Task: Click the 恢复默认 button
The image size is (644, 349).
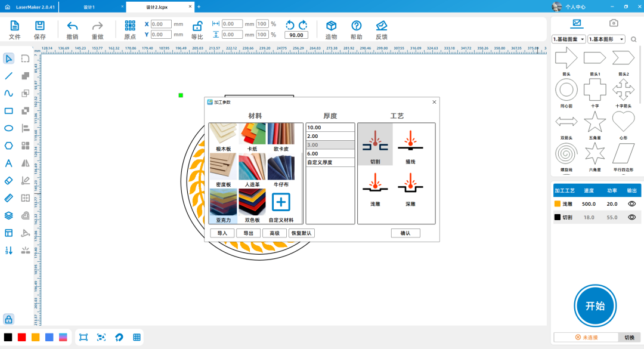Action: 301,233
